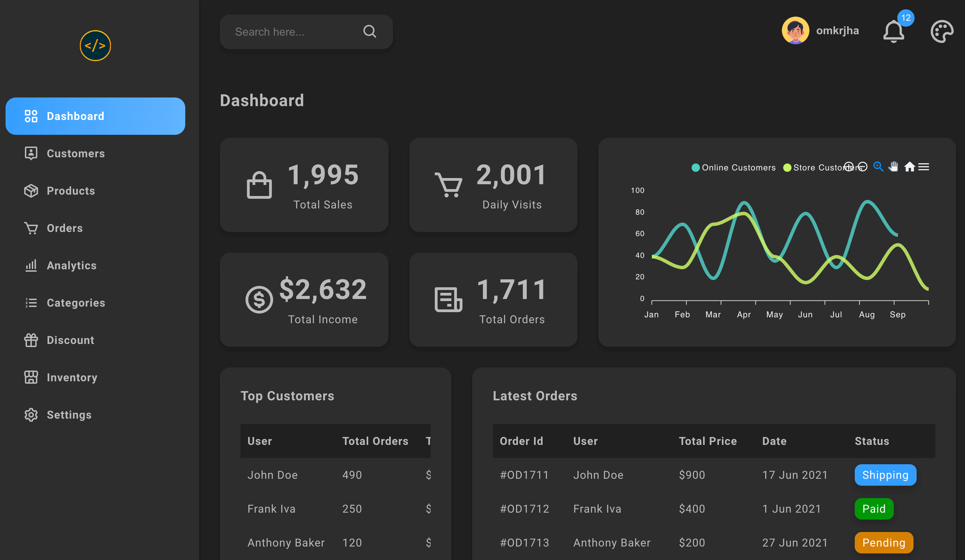Go to the Customers page
The image size is (965, 560).
95,153
